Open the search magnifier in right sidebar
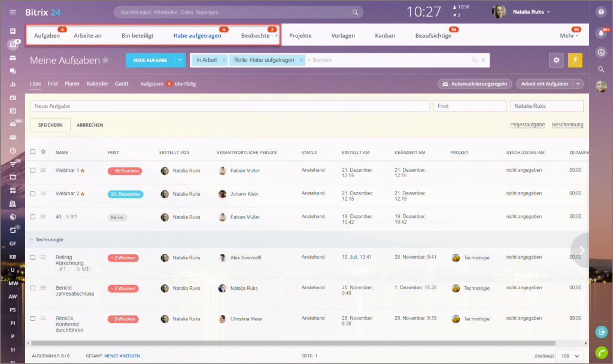This screenshot has width=613, height=364. click(x=601, y=69)
